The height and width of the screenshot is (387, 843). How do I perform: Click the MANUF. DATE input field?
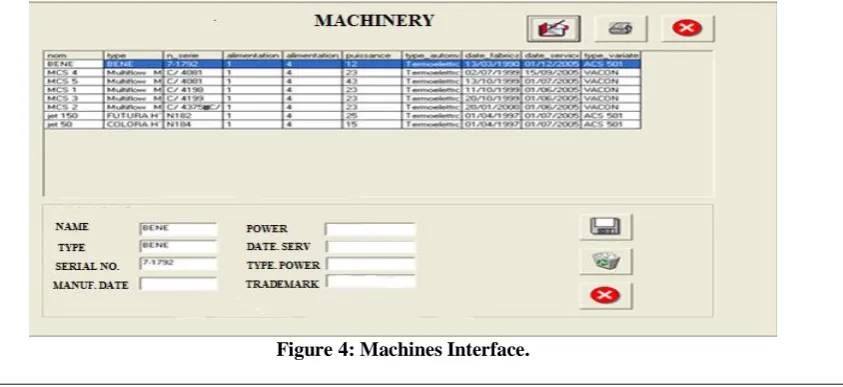point(178,284)
